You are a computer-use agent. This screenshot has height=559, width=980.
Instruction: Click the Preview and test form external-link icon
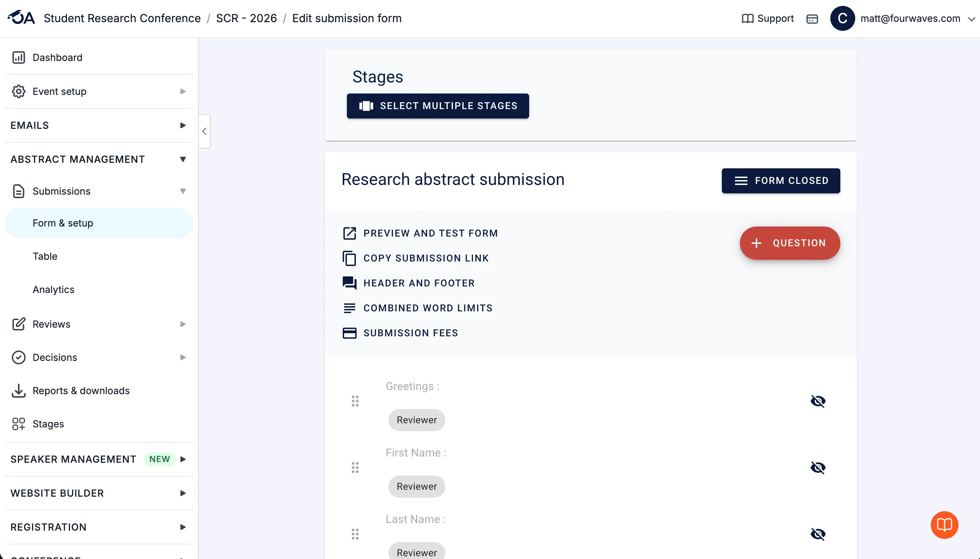[349, 233]
